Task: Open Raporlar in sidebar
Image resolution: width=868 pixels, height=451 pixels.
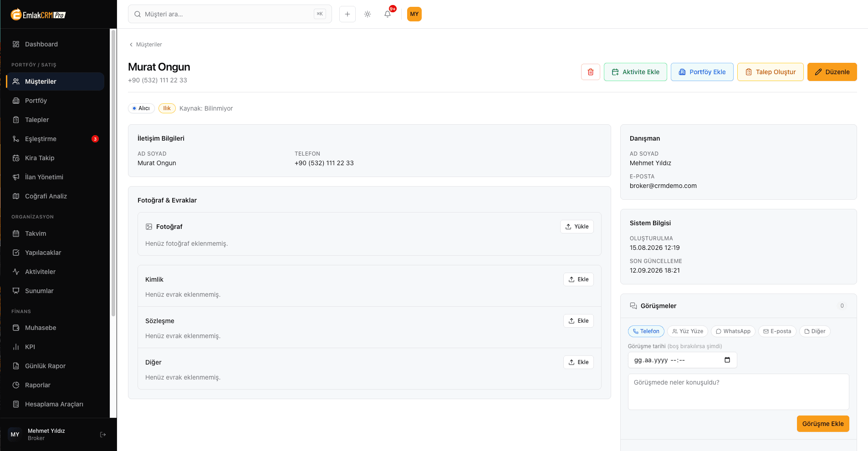Action: (x=55, y=385)
